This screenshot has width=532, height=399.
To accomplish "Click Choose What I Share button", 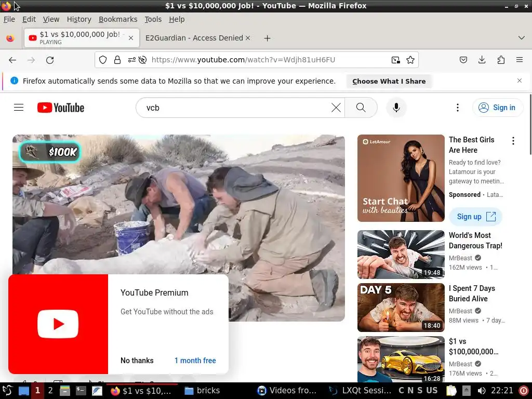I will pyautogui.click(x=389, y=82).
